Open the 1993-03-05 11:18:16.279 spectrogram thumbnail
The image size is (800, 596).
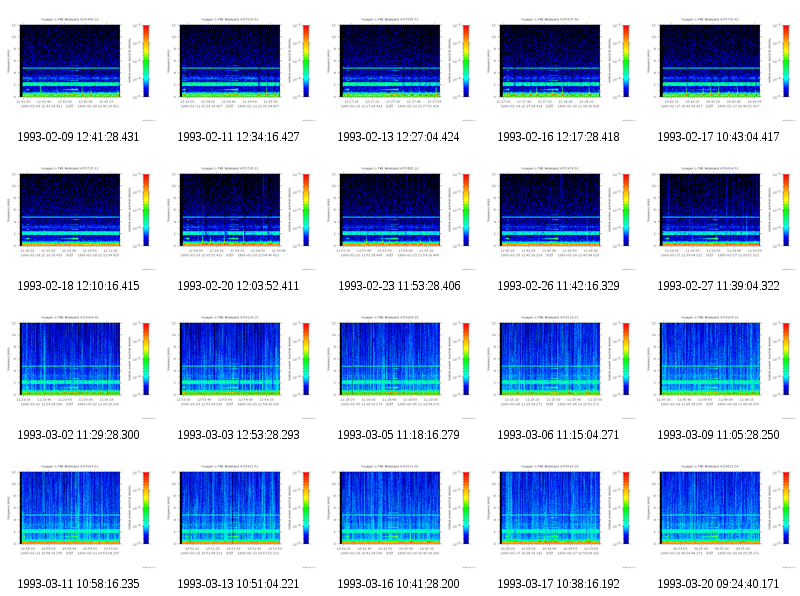pos(398,367)
